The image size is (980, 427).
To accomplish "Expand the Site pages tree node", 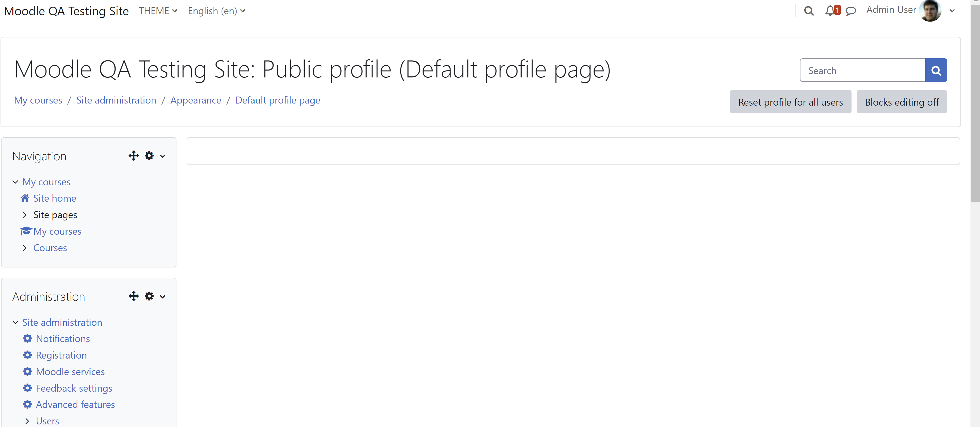I will pyautogui.click(x=25, y=215).
